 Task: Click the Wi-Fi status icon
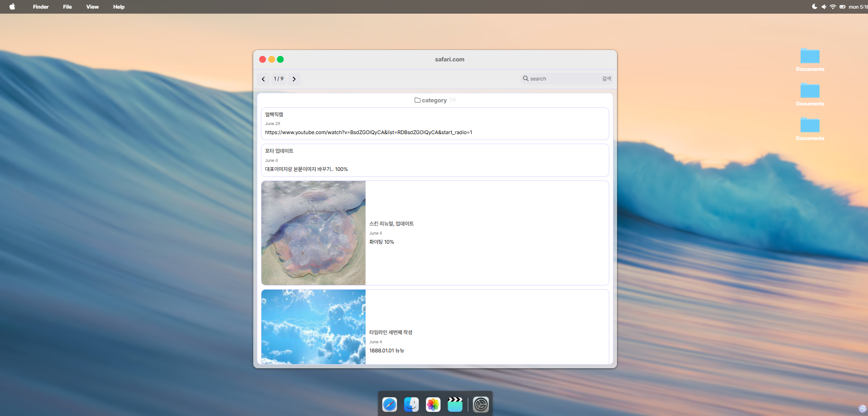click(x=833, y=7)
